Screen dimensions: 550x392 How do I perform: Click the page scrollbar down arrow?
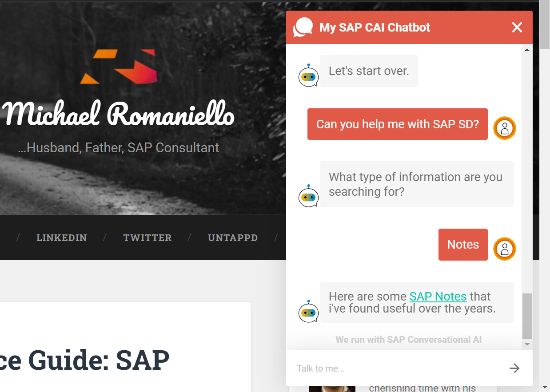tap(545, 387)
